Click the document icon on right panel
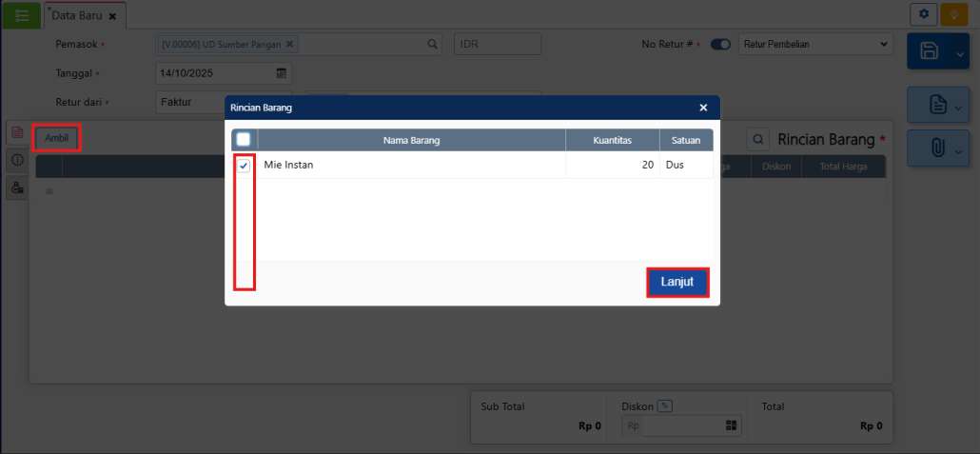The height and width of the screenshot is (454, 980). coord(937,105)
